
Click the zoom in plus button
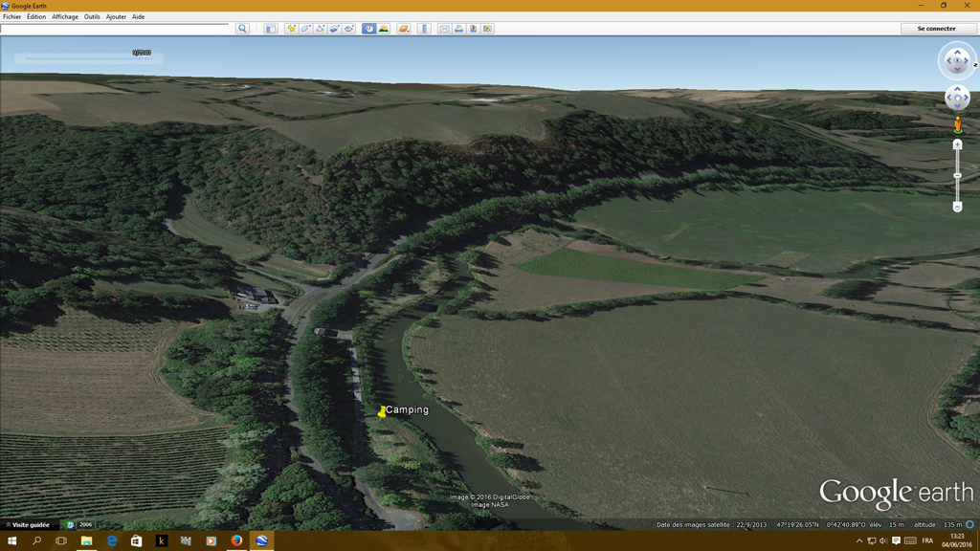pyautogui.click(x=957, y=144)
